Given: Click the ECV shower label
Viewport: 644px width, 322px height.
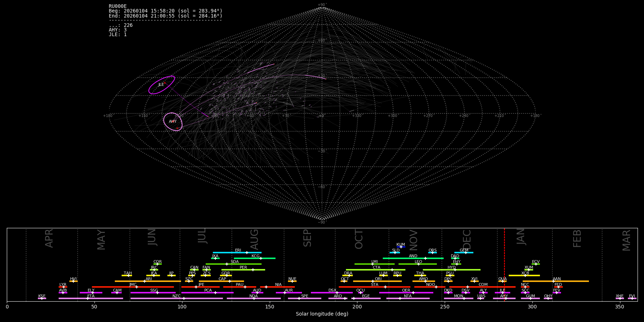Looking at the screenshot, I should pos(536,262).
